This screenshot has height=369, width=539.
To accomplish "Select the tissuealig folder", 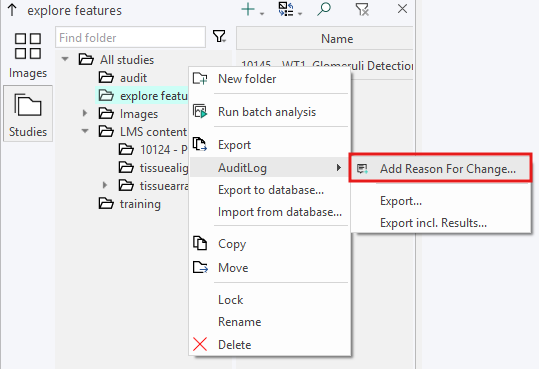I will [x=153, y=168].
